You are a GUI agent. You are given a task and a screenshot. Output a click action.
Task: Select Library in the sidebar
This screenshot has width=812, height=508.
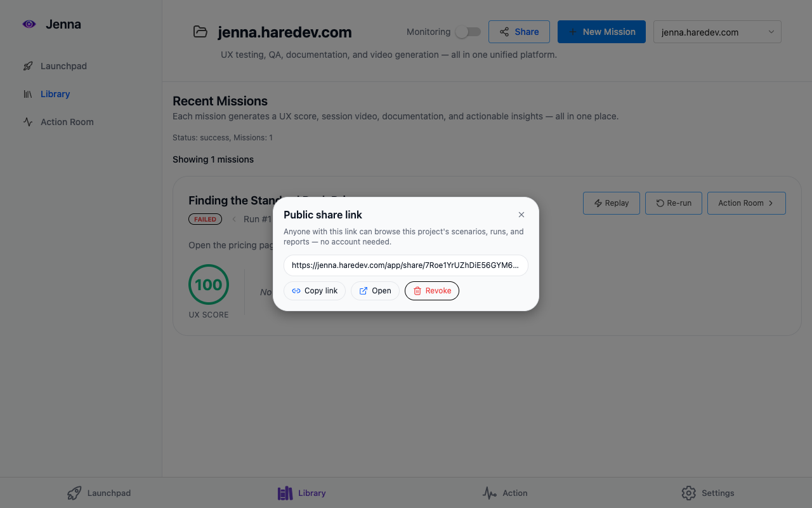coord(55,94)
